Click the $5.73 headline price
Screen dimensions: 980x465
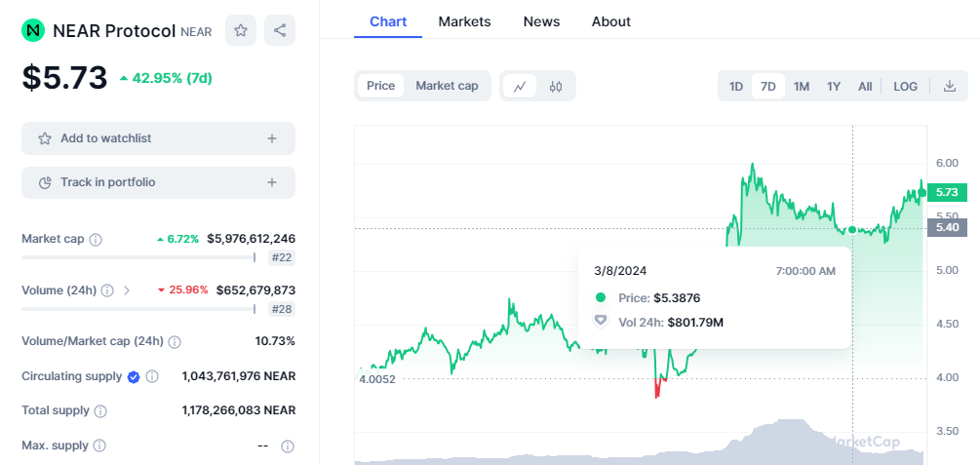click(x=64, y=78)
